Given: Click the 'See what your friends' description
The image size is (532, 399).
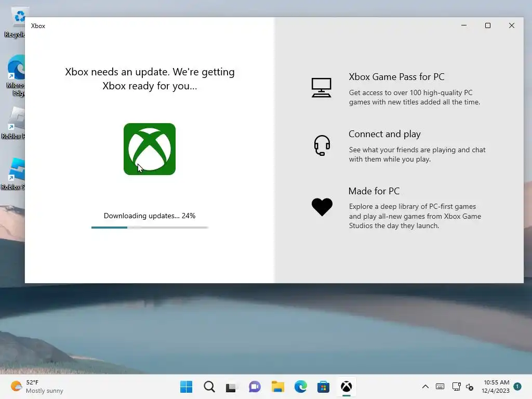Looking at the screenshot, I should [417, 154].
